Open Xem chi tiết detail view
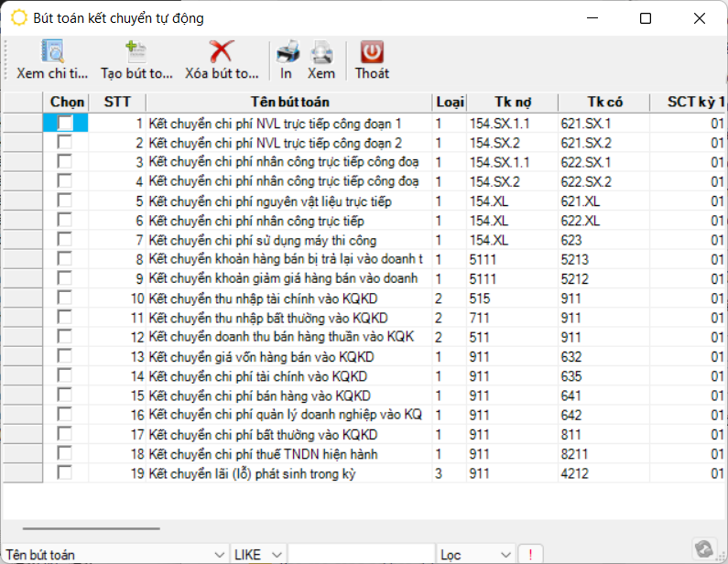This screenshot has height=564, width=728. (52, 60)
